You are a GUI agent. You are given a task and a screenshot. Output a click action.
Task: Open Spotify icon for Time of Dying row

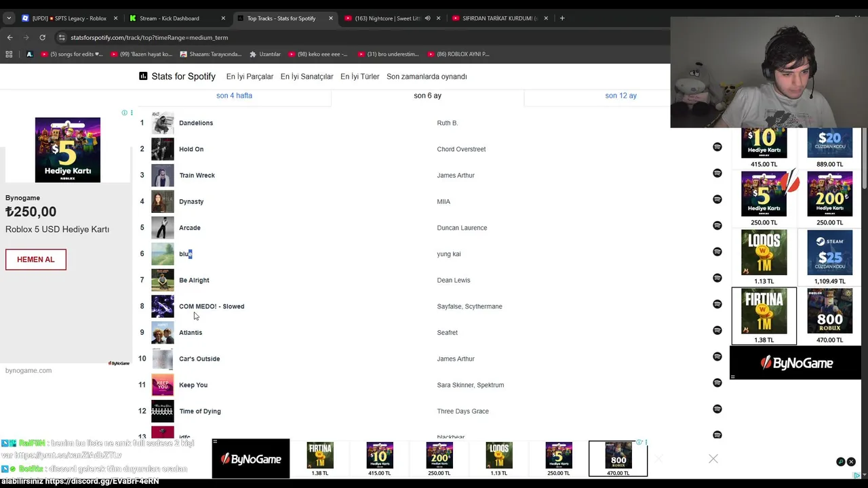(x=717, y=409)
